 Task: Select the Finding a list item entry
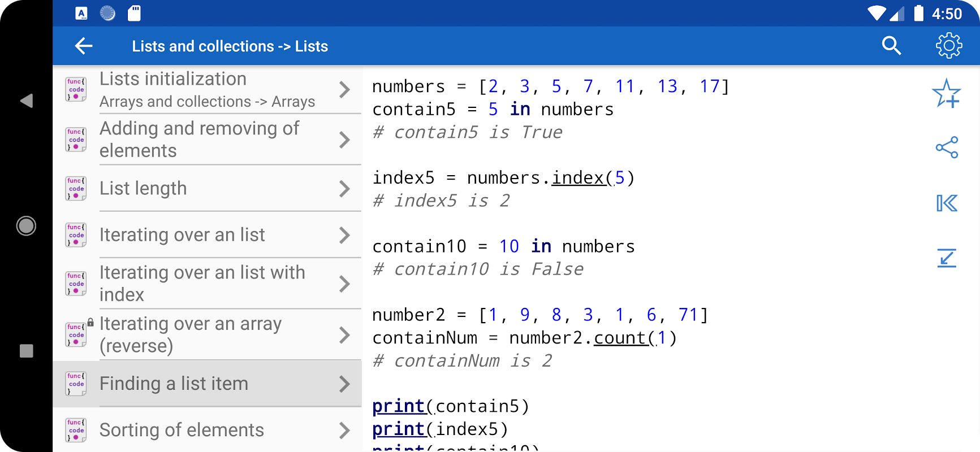tap(174, 384)
